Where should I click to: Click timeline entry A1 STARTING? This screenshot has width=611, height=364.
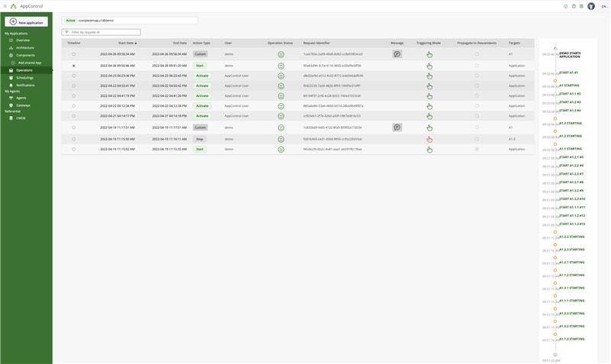coord(569,85)
